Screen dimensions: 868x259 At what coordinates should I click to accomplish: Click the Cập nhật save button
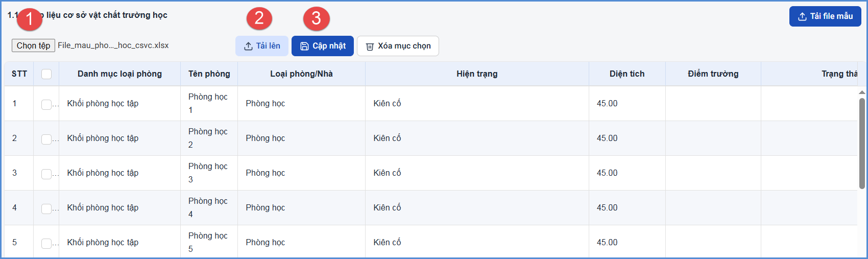point(323,46)
